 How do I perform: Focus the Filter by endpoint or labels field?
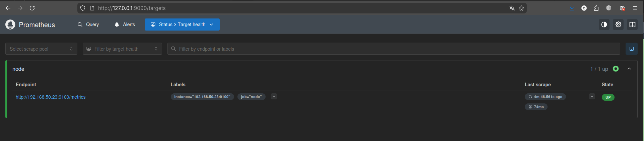point(393,49)
